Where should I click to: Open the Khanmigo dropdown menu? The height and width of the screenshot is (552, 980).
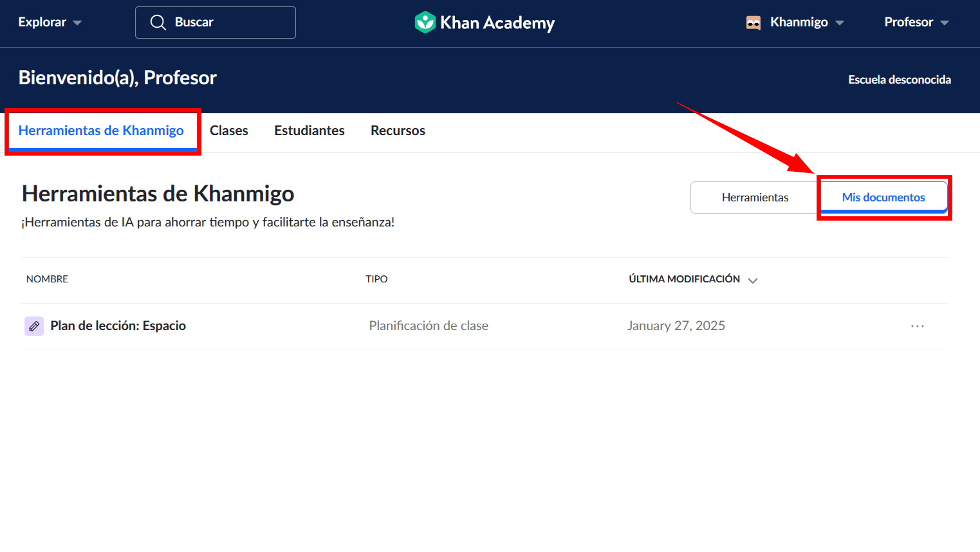coord(807,23)
